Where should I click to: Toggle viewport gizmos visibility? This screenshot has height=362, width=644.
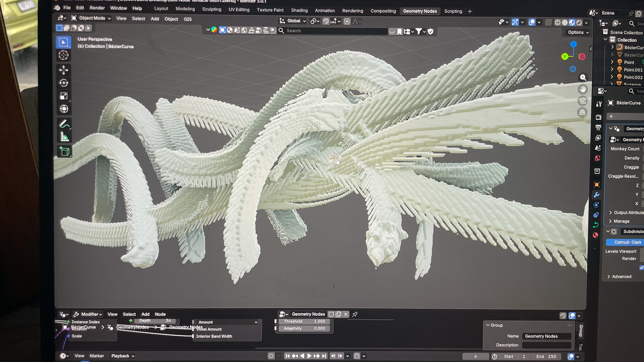pos(515,22)
